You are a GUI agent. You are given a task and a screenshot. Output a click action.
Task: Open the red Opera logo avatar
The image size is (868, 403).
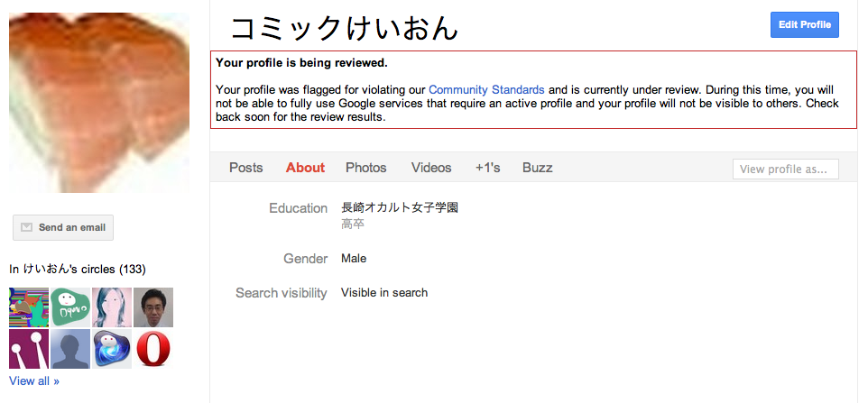click(x=153, y=349)
